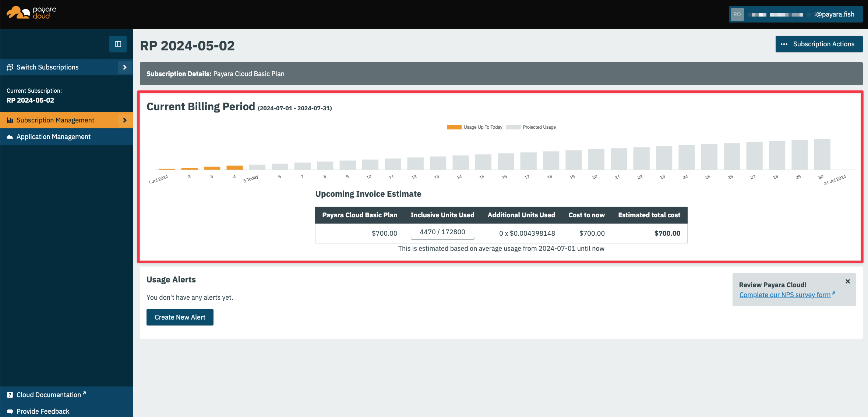This screenshot has height=417, width=868.
Task: Click the RO user avatar
Action: (737, 14)
